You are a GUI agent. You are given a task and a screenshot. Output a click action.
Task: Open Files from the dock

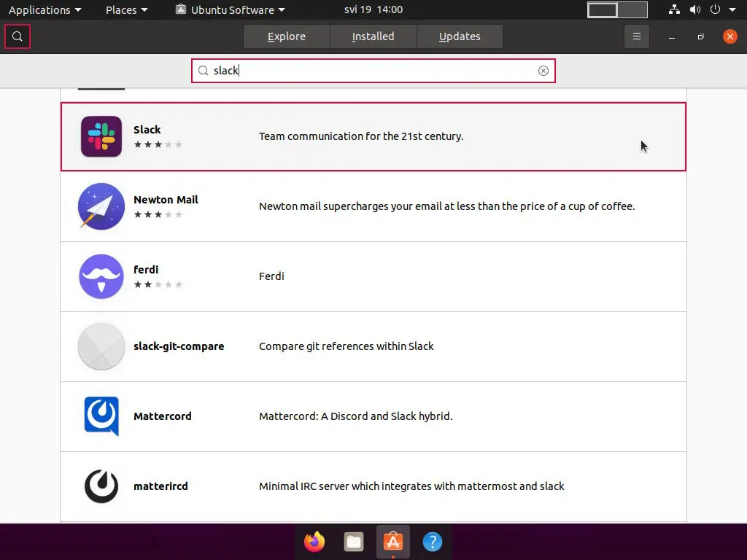(x=354, y=542)
